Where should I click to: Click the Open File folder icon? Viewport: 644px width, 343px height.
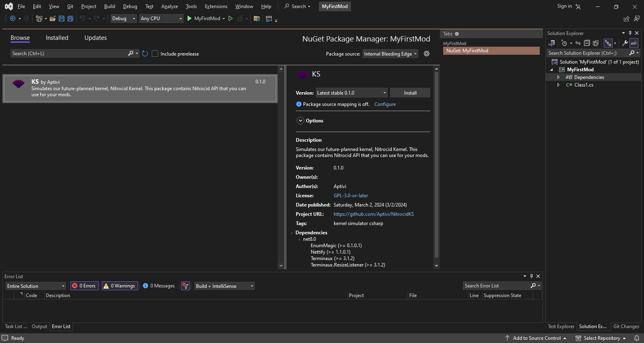click(52, 19)
